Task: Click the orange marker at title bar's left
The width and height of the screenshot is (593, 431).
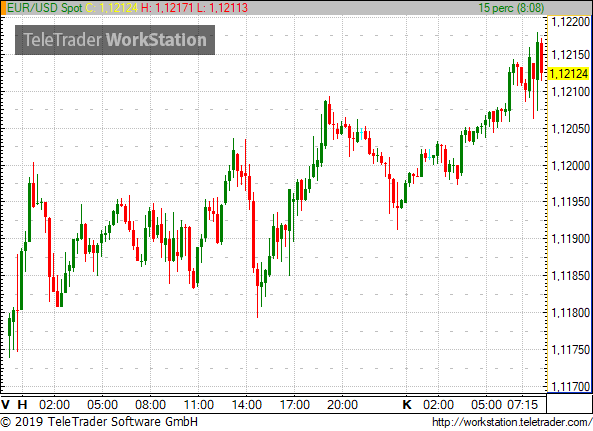Action: 3,8
